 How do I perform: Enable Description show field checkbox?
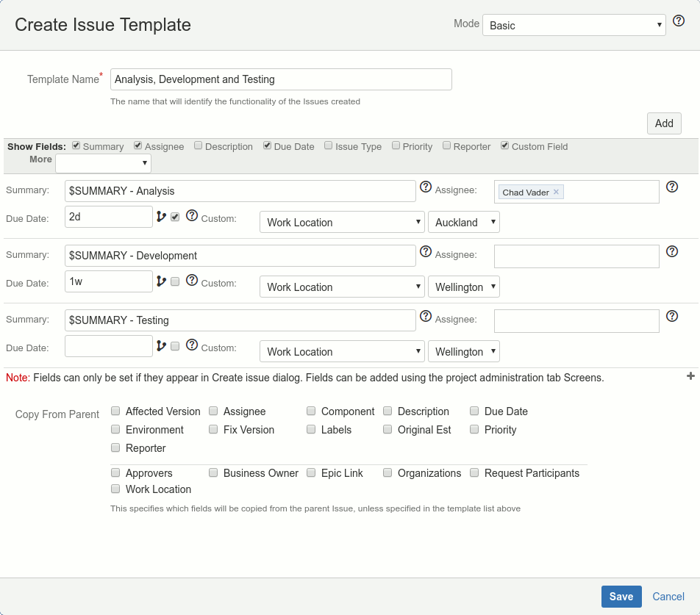[199, 145]
